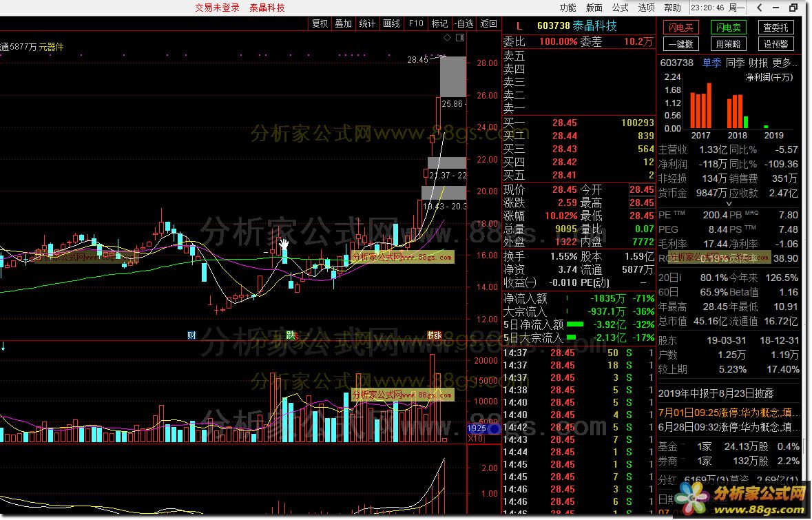
Task: Click the back arrow in the title bar
Action: pos(759,8)
